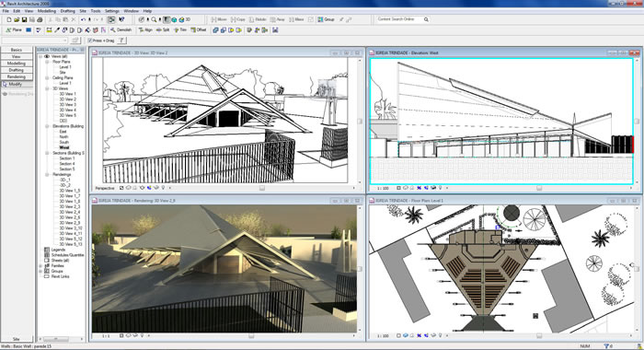Click the Content Search Online field
The image size is (644, 350).
[x=398, y=19]
